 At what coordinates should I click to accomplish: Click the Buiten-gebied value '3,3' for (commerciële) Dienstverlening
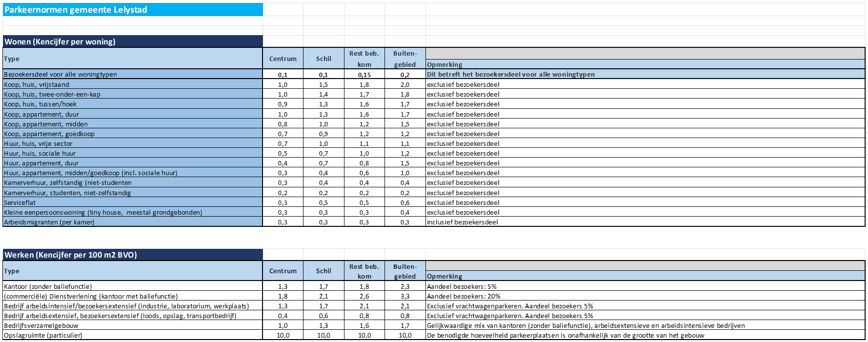pos(405,296)
